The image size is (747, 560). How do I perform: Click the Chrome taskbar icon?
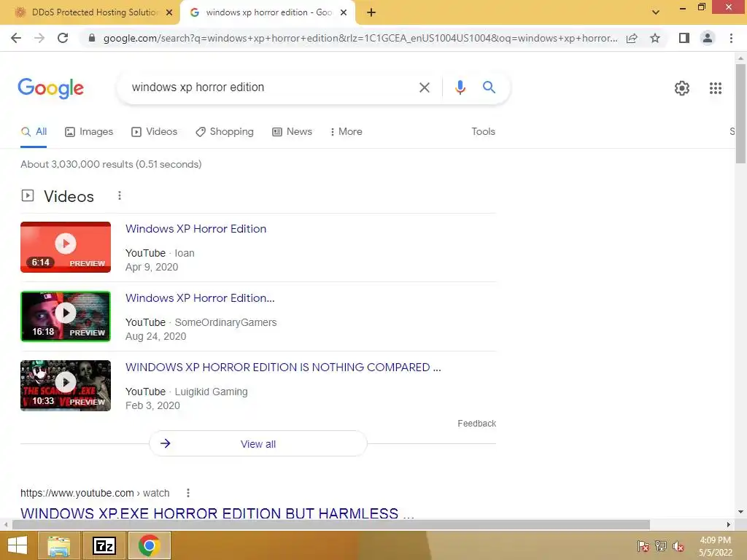149,545
